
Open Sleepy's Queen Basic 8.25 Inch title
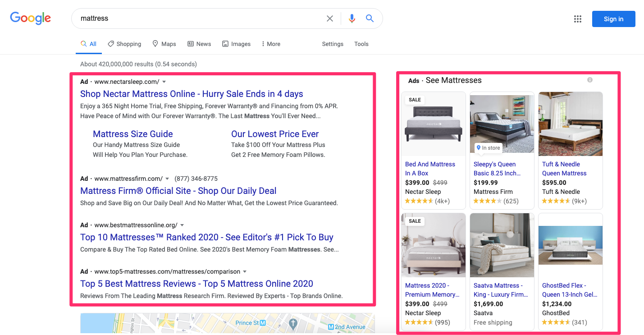[497, 169]
